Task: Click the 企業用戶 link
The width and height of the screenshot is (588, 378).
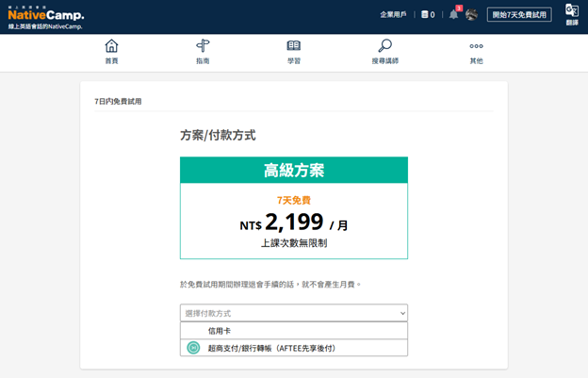Action: point(393,15)
